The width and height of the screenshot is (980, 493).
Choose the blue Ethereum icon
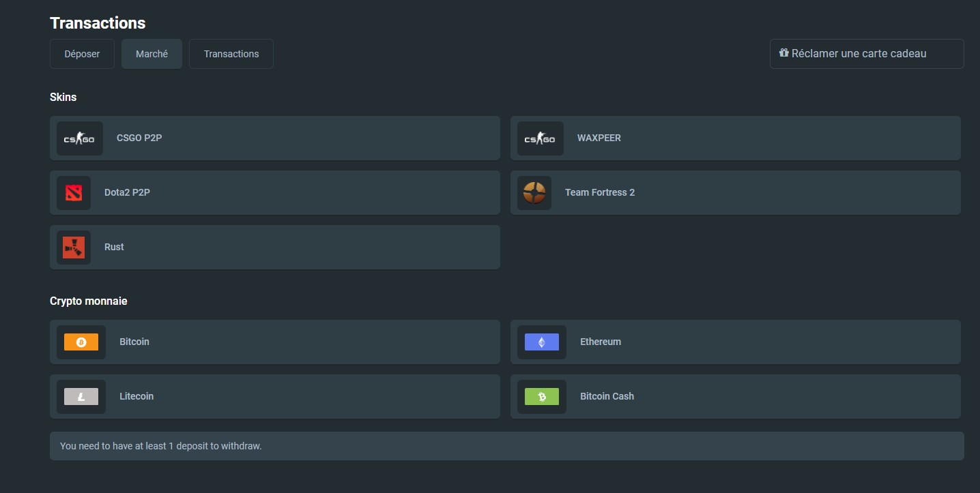tap(542, 342)
